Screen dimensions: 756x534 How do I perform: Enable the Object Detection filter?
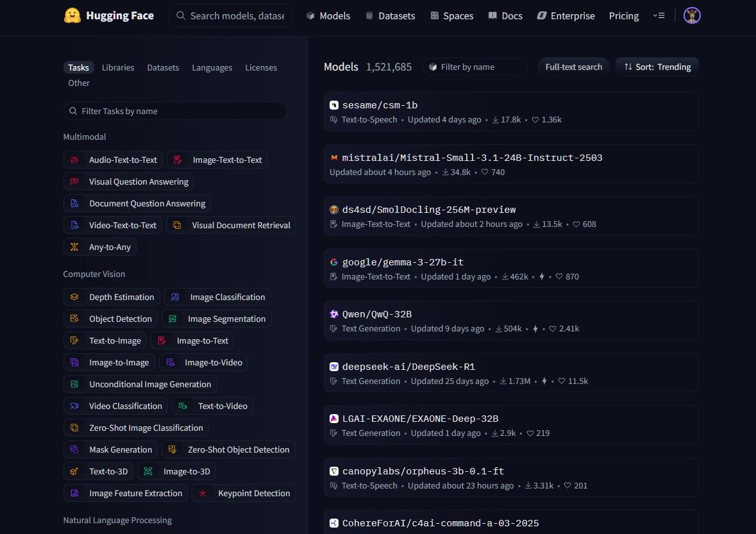(x=110, y=319)
